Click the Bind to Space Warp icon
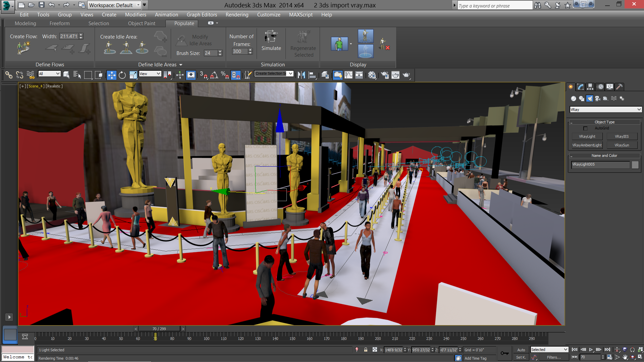Screen dimensions: 644x362 [x=31, y=75]
